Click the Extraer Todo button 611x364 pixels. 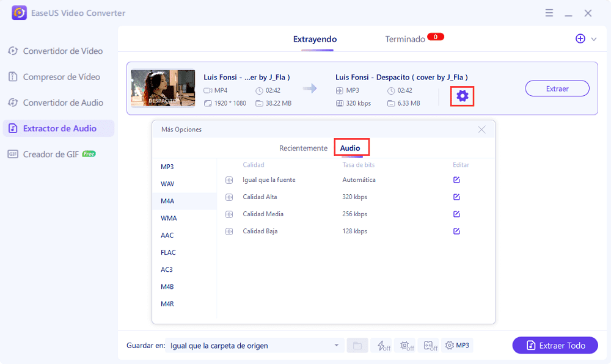pos(555,345)
